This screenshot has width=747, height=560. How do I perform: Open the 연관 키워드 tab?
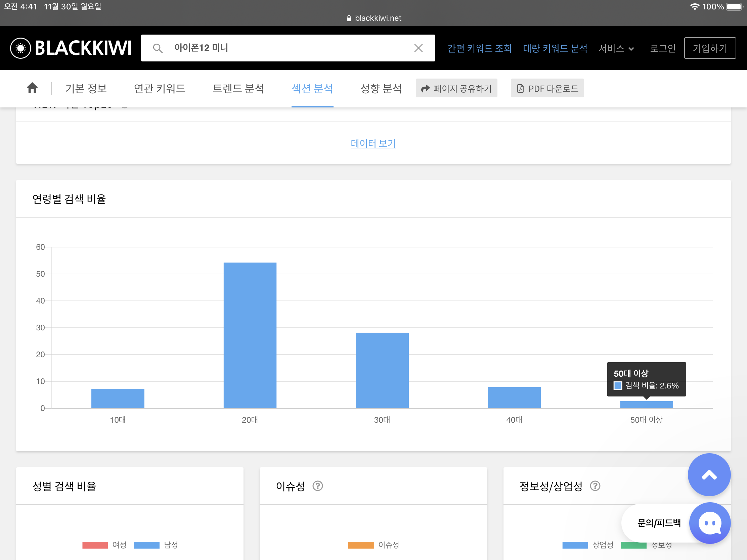(x=160, y=88)
